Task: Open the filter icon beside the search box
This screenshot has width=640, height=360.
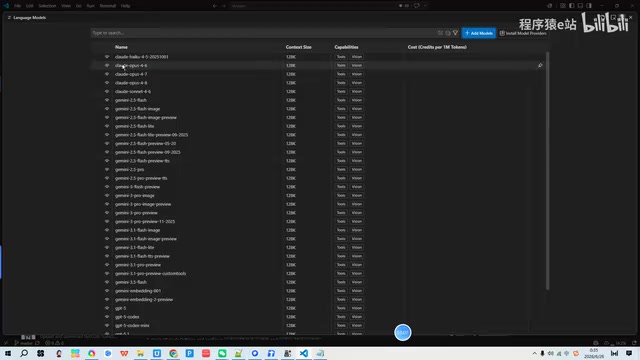Action: point(456,33)
